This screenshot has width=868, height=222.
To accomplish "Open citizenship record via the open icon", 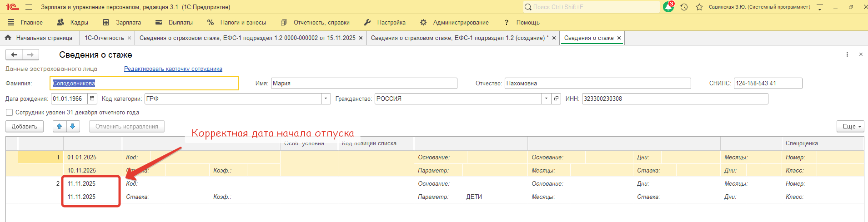I will (x=556, y=99).
